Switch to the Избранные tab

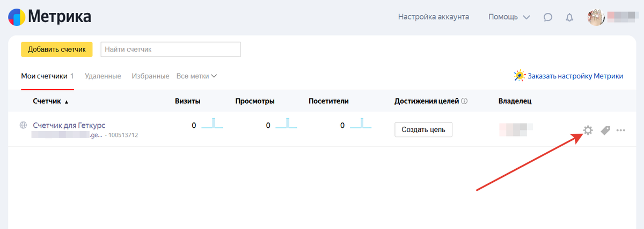point(150,76)
